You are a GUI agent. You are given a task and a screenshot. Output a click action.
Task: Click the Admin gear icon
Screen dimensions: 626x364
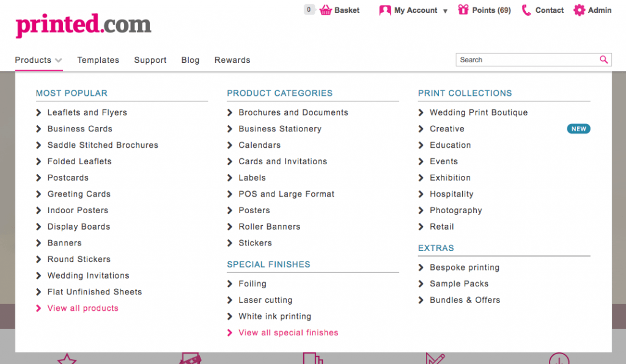[x=579, y=10]
